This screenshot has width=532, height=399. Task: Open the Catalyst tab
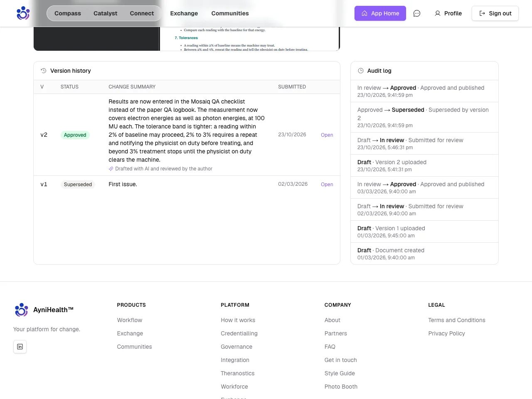pos(105,13)
